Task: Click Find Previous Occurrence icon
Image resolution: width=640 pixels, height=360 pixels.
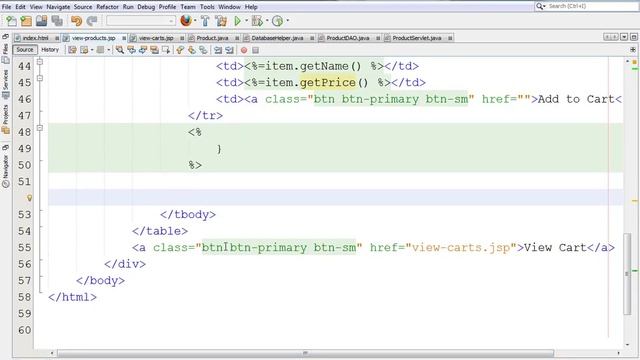Action: 131,50
